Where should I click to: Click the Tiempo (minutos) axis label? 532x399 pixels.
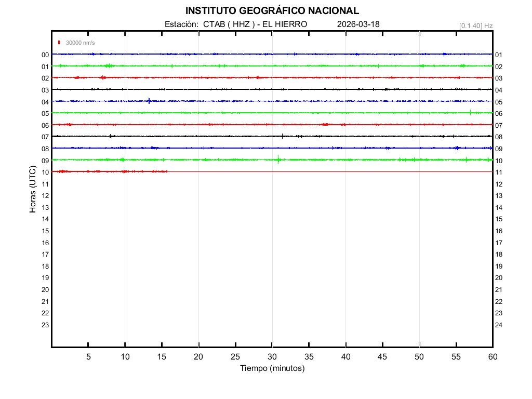(272, 368)
